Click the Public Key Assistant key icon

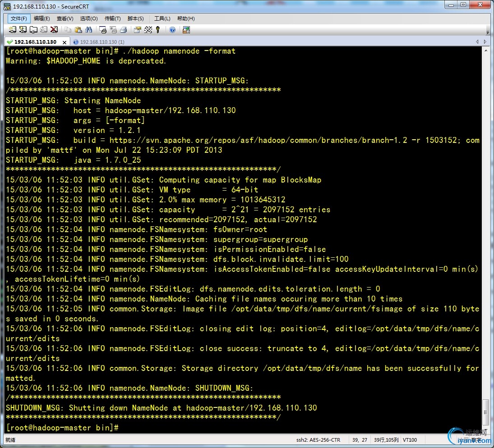pyautogui.click(x=158, y=30)
